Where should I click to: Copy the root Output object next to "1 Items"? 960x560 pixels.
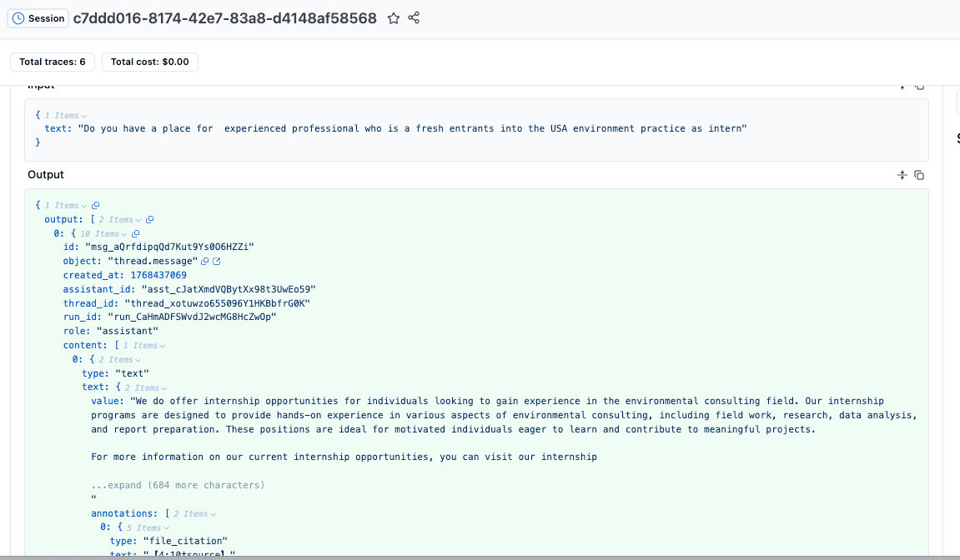(96, 206)
